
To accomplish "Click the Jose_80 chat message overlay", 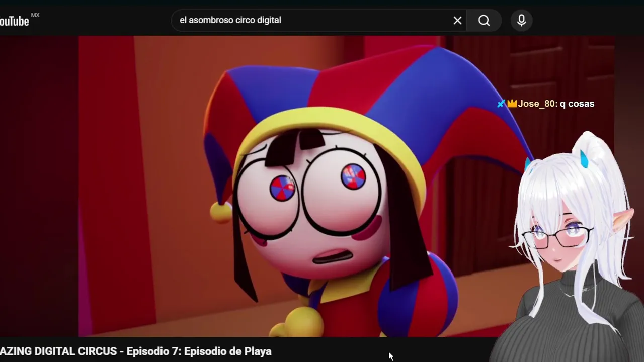I will 546,104.
